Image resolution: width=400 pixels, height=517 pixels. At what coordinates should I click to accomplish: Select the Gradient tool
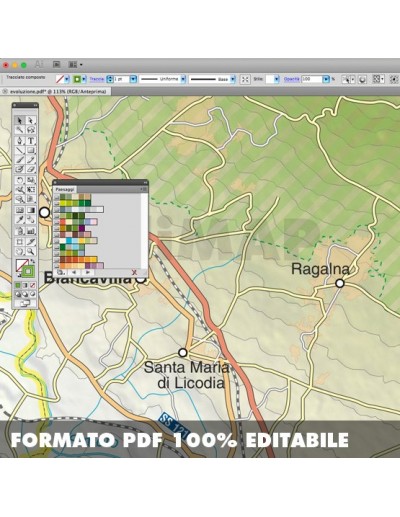coord(30,210)
